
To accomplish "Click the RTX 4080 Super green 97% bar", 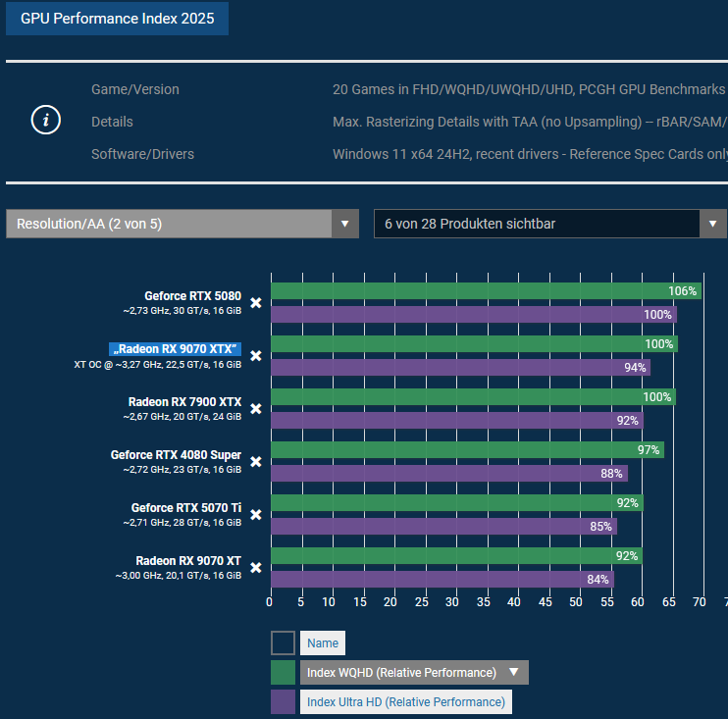I will click(x=468, y=450).
